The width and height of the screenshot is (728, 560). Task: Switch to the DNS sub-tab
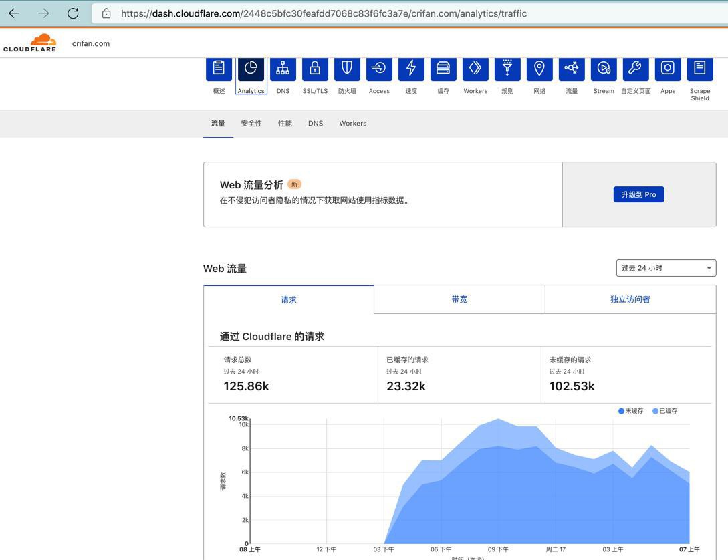point(316,124)
